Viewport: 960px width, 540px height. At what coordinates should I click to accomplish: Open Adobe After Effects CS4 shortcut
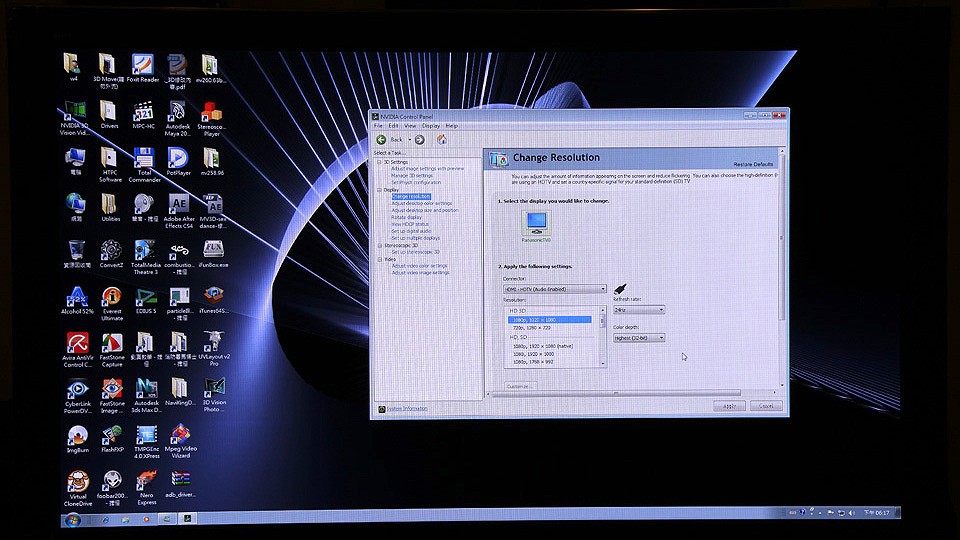click(x=179, y=211)
